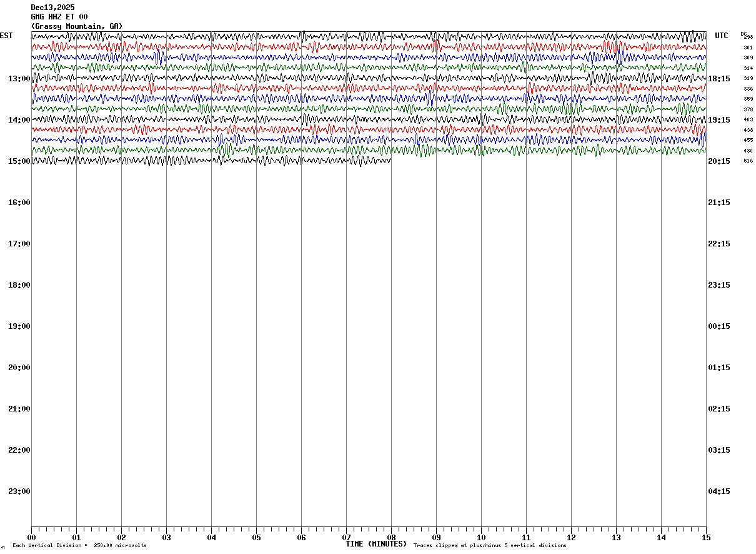Click the Traces clipped at plus/minus note
756x554 pixels.
[x=490, y=546]
